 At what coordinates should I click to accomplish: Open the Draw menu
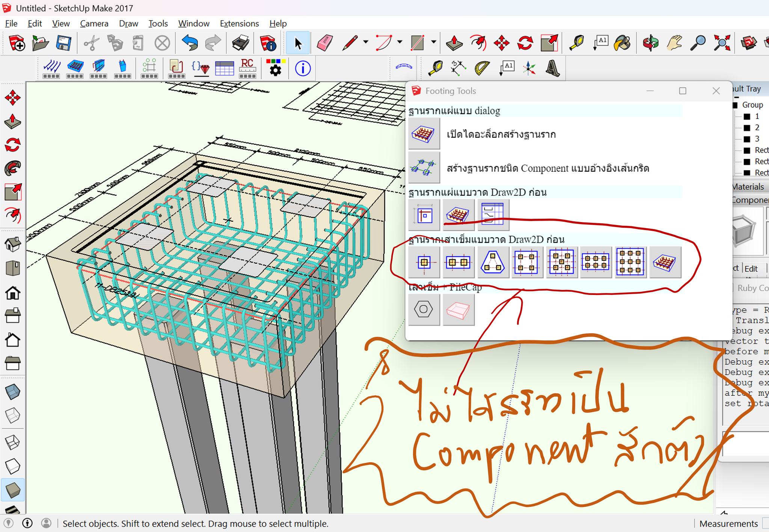click(x=129, y=24)
